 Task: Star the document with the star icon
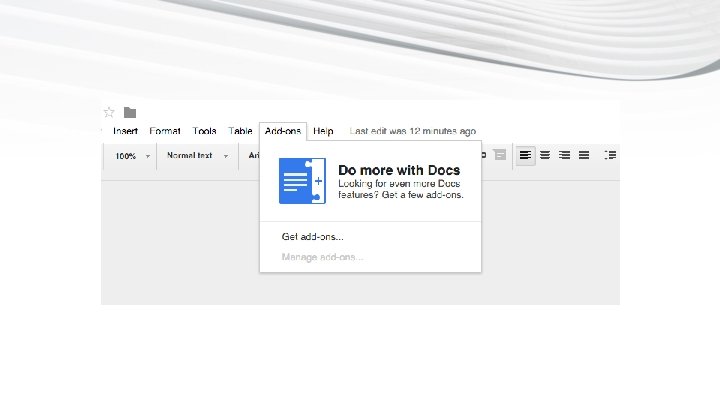pyautogui.click(x=109, y=112)
